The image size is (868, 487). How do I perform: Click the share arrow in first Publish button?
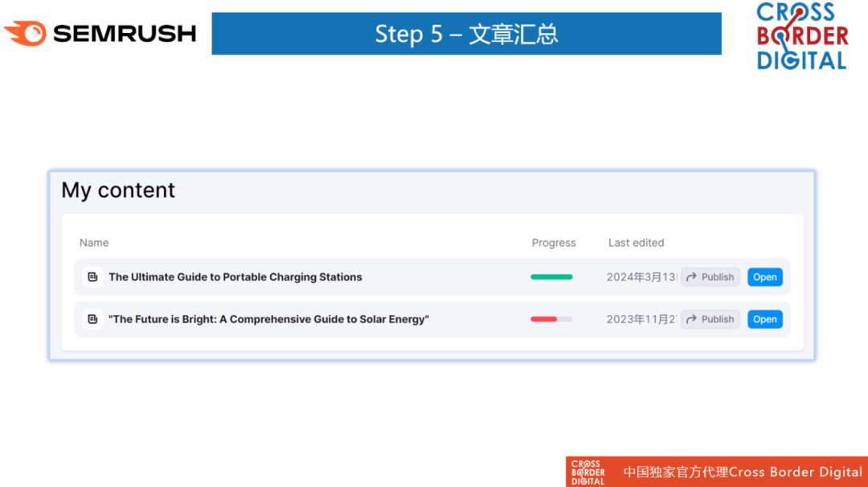click(x=691, y=276)
